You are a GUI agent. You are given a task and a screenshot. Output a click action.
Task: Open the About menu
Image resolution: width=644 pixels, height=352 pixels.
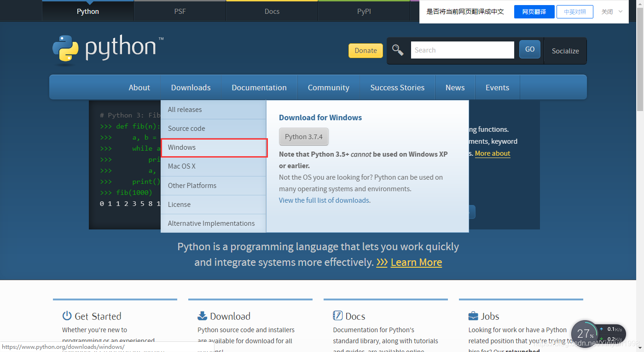pos(139,88)
